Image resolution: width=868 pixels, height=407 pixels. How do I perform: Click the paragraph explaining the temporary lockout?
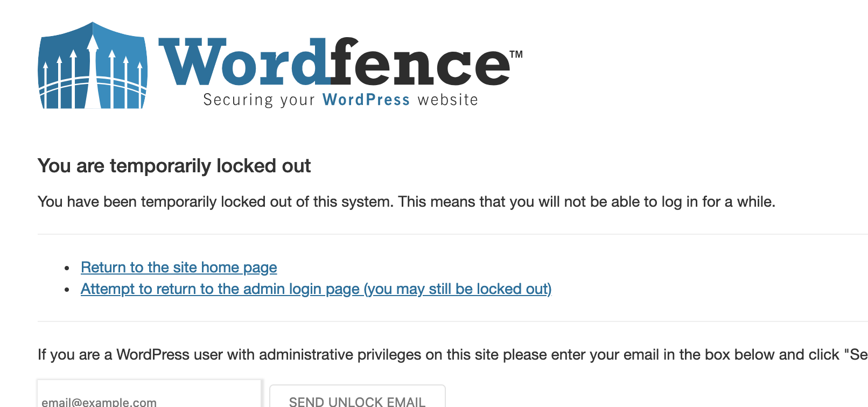pos(406,202)
